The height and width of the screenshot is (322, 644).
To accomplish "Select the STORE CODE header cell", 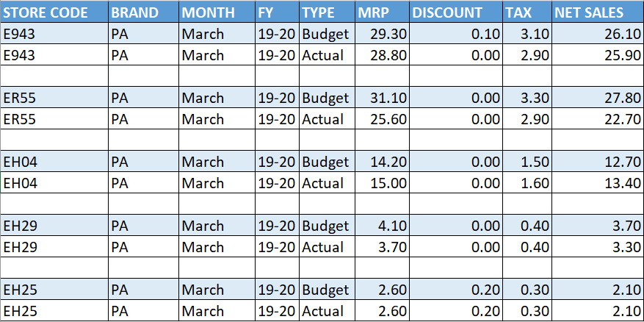I will click(54, 12).
